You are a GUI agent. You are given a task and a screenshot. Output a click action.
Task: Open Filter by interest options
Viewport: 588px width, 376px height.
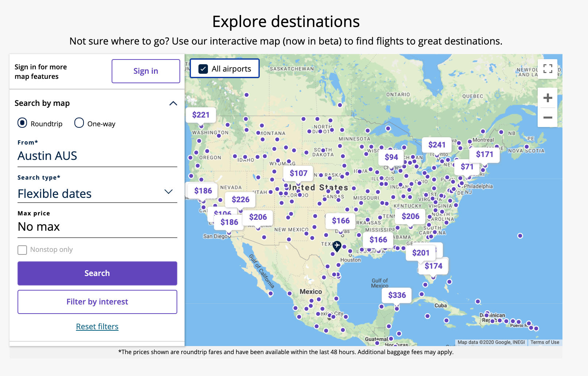click(97, 302)
